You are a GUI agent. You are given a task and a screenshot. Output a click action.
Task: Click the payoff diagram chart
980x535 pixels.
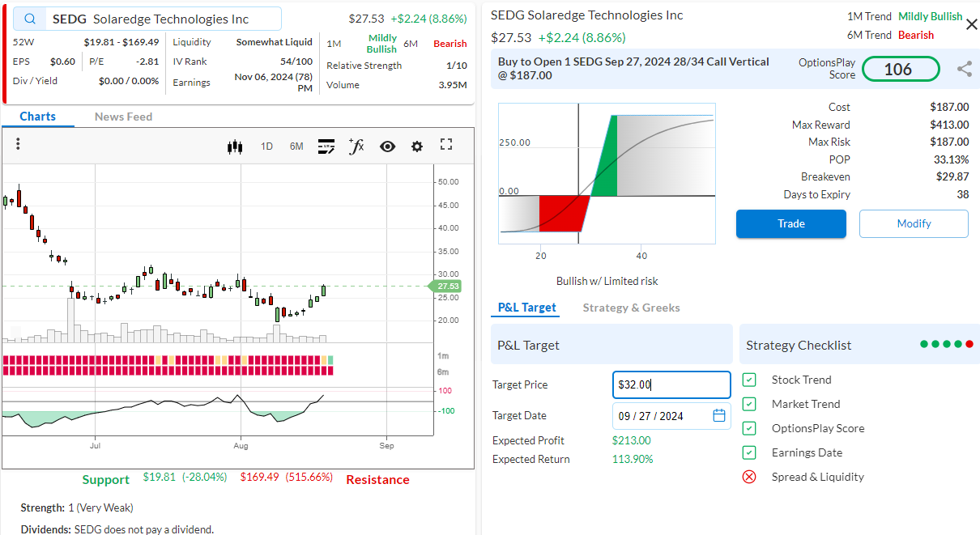pos(607,173)
